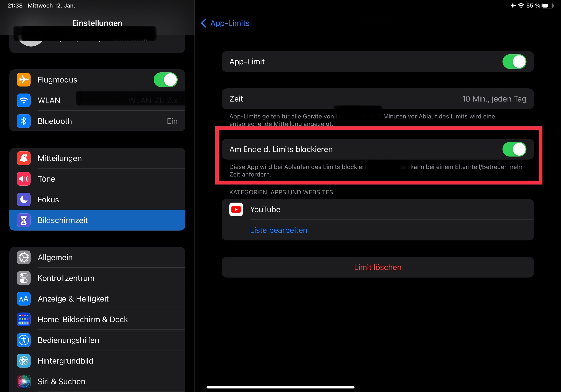Open the Zeit setting row
561x392 pixels.
378,99
